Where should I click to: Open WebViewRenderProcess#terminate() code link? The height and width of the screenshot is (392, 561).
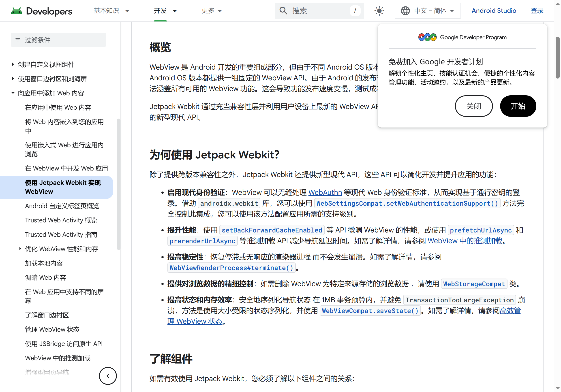point(231,268)
